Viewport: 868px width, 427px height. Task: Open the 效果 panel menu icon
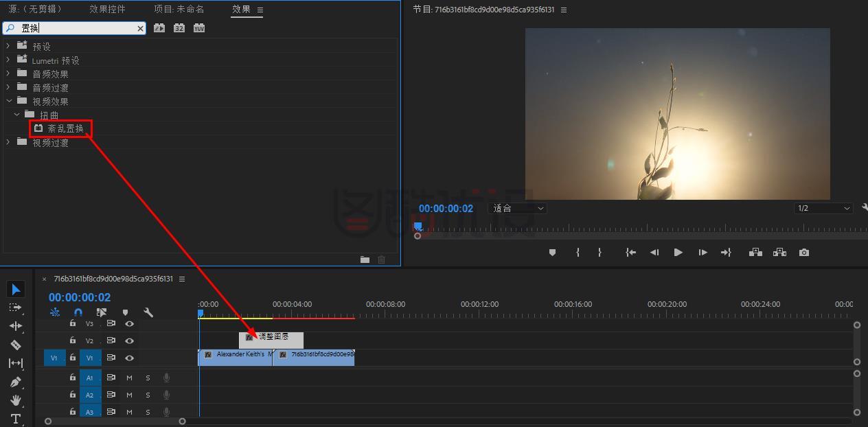coord(260,10)
